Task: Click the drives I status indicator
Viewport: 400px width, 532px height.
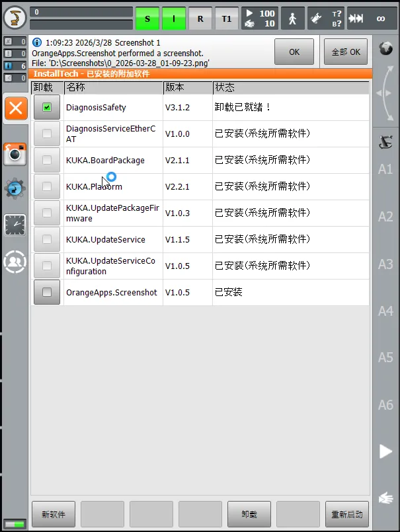Action: click(174, 19)
